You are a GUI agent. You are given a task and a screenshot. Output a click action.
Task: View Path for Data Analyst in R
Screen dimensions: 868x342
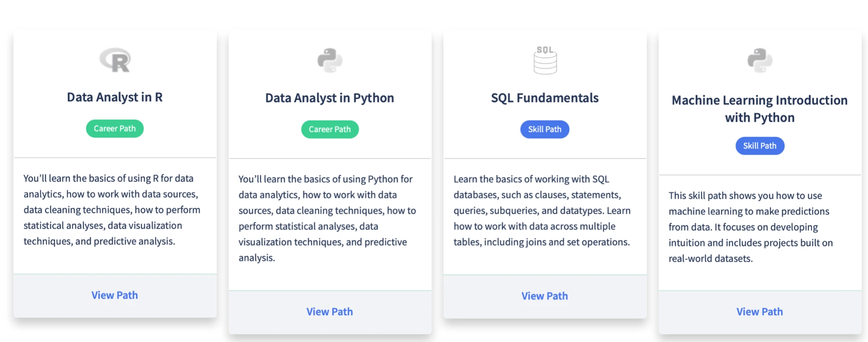point(115,295)
